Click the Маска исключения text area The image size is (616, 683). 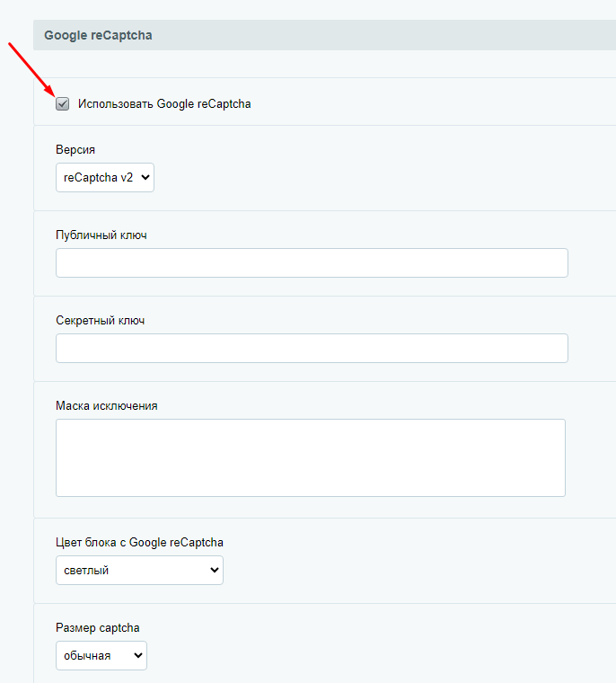311,457
